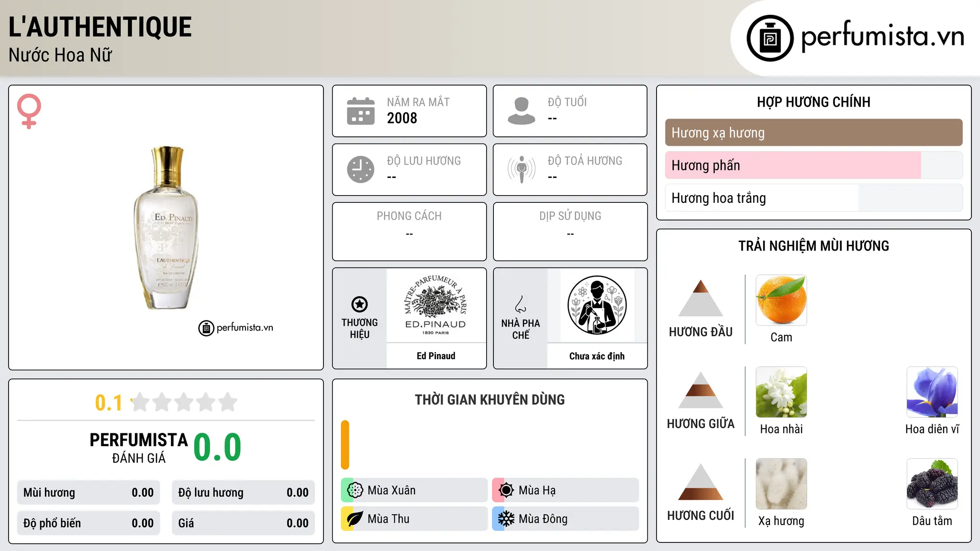This screenshot has width=980, height=551.
Task: Click the yellow 0.1 rating value
Action: pos(109,403)
